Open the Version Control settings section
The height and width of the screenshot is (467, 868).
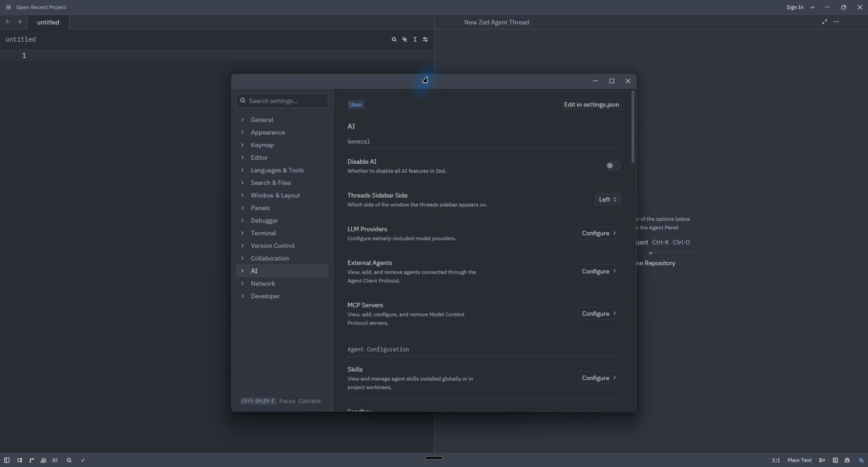pyautogui.click(x=282, y=246)
